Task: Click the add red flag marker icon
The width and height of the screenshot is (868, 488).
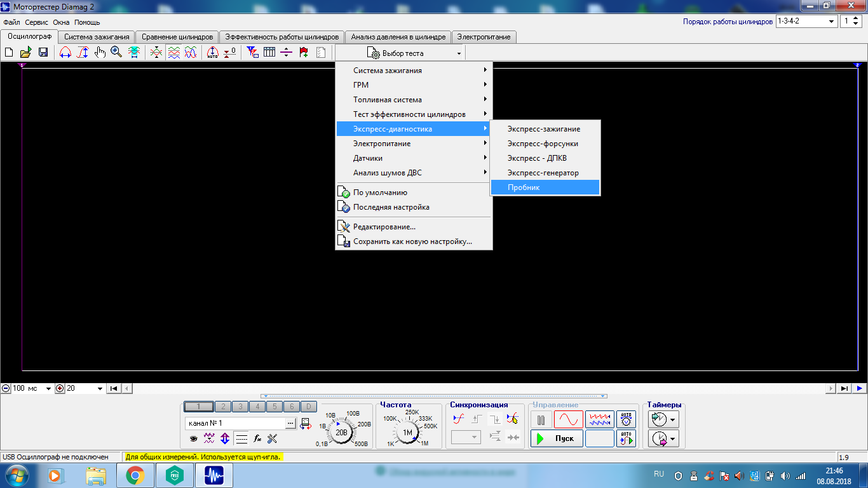Action: (x=304, y=53)
